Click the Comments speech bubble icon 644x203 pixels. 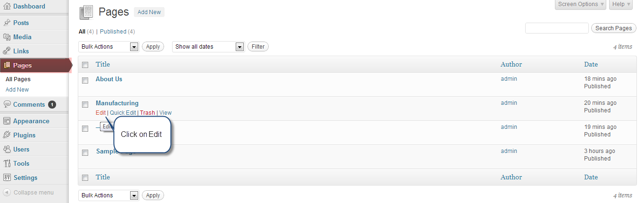[7, 104]
